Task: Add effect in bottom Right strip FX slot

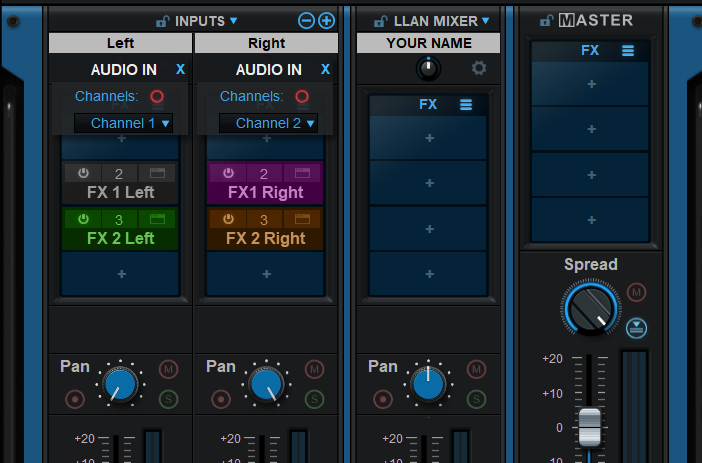Action: point(265,274)
